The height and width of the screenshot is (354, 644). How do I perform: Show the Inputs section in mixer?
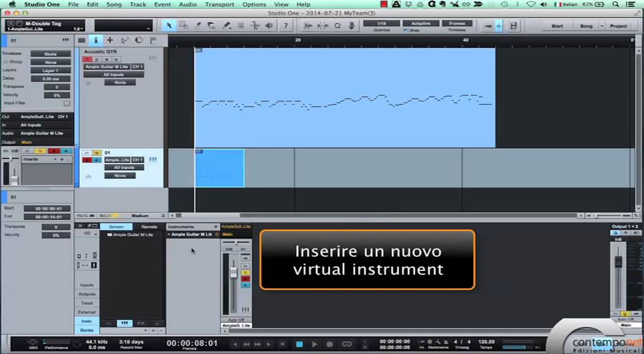(87, 285)
